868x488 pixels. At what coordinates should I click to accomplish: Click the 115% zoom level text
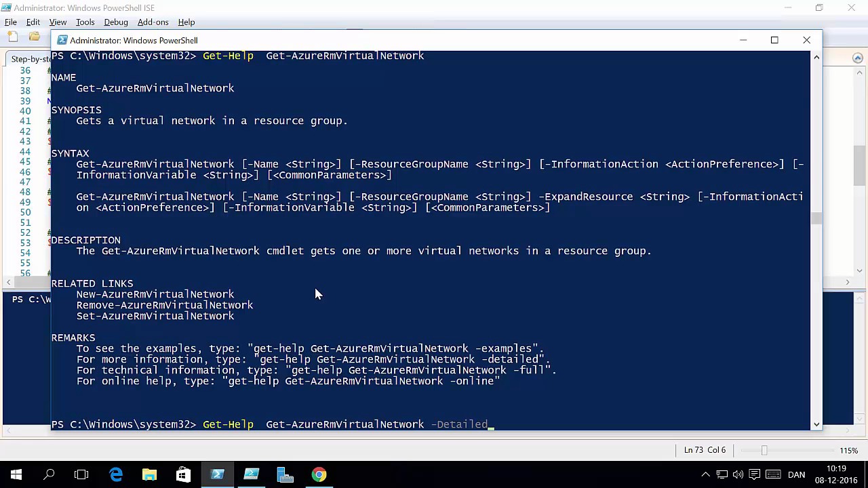(848, 450)
